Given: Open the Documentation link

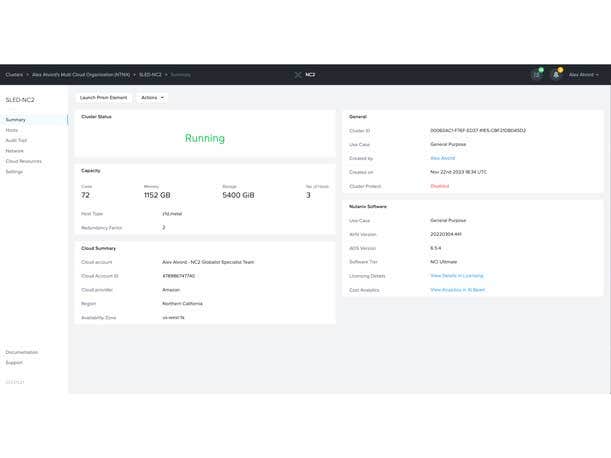Looking at the screenshot, I should (22, 352).
